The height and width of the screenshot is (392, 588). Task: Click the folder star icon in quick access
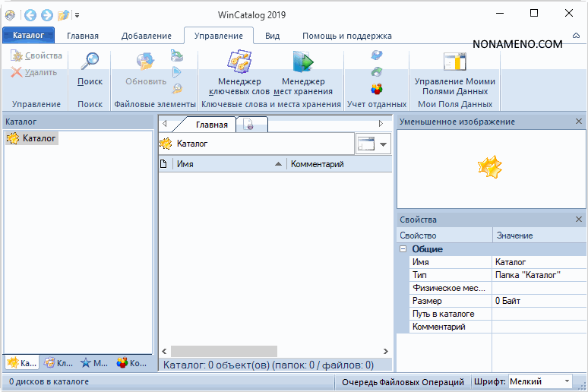(64, 14)
